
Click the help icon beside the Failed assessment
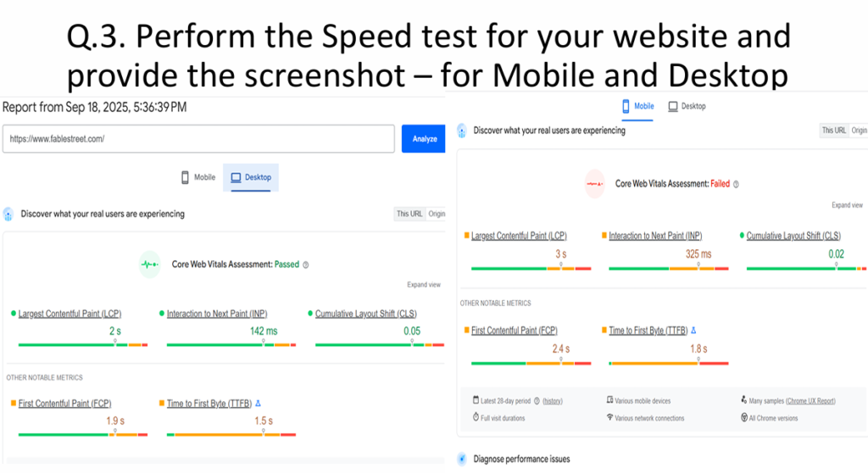736,184
